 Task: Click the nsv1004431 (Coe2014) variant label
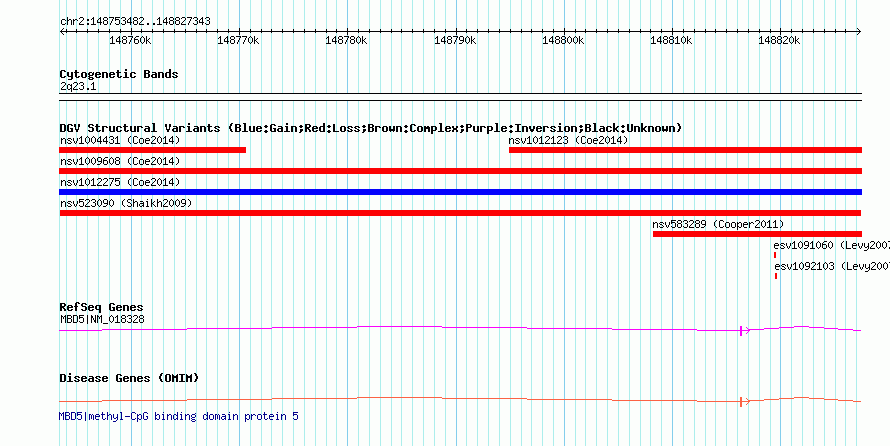120,140
